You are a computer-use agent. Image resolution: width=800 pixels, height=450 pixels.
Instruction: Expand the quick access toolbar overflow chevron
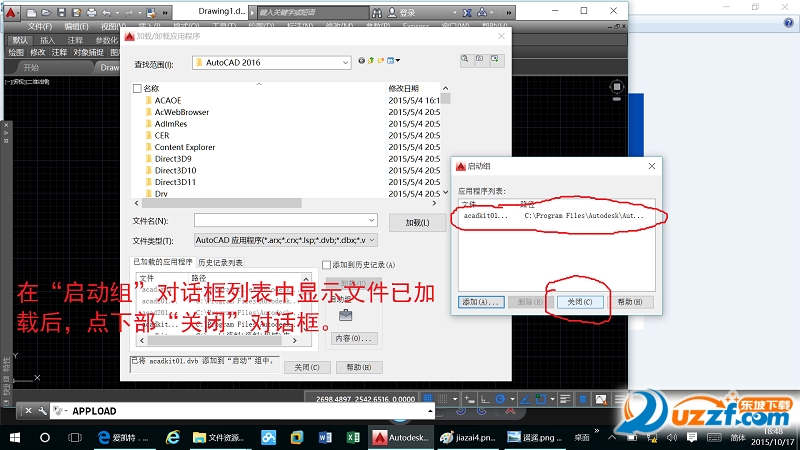[x=165, y=13]
